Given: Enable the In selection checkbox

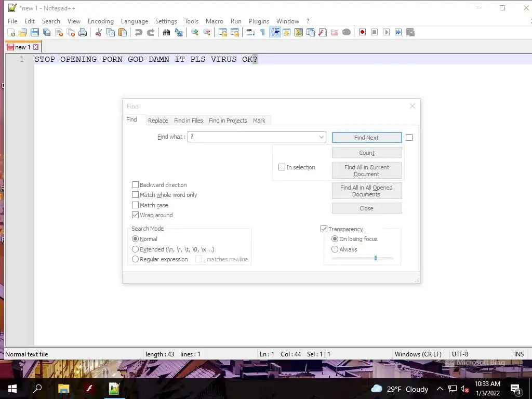Looking at the screenshot, I should coord(282,167).
